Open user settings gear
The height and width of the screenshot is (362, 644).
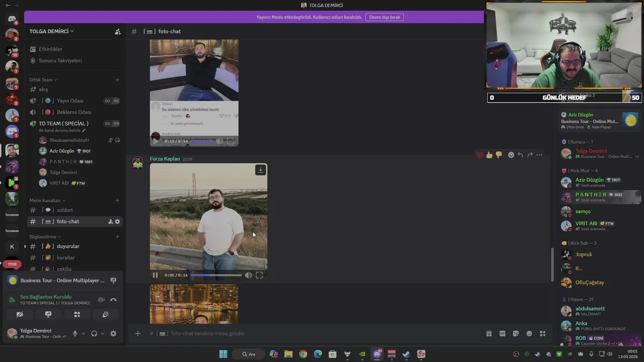pyautogui.click(x=113, y=333)
